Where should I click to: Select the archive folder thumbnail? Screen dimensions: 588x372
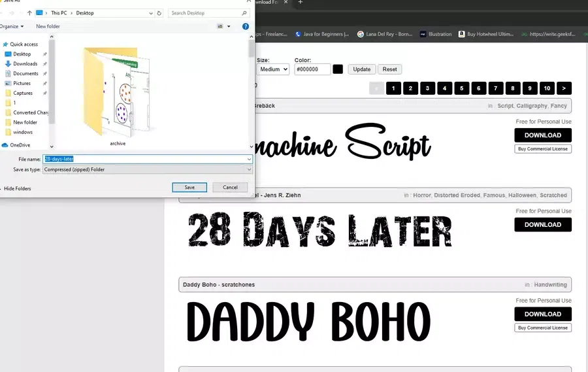click(x=118, y=96)
